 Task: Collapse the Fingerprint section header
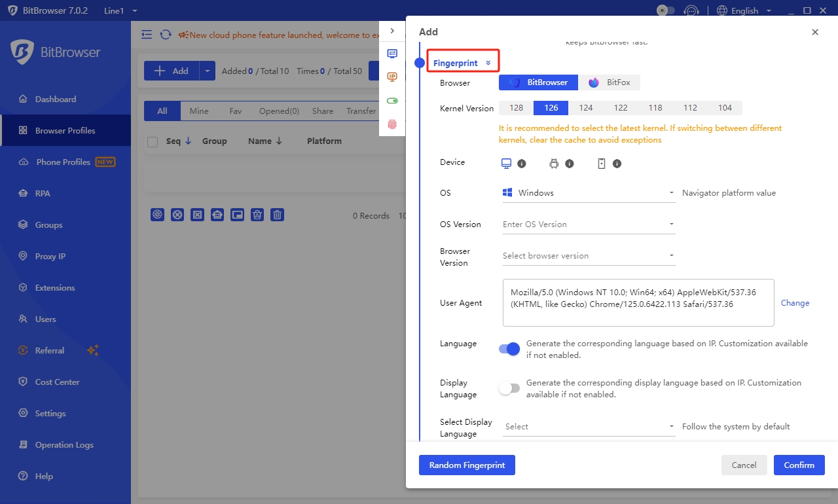click(463, 63)
